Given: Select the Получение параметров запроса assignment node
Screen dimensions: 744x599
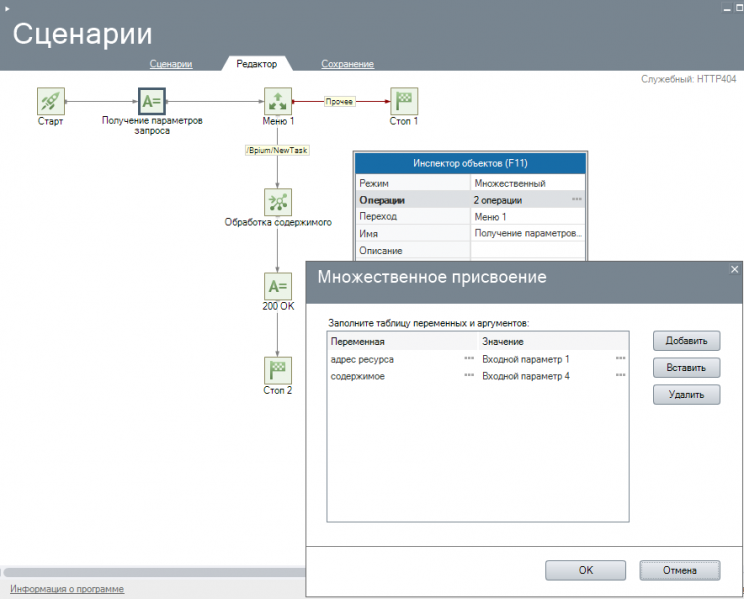Looking at the screenshot, I should point(152,101).
